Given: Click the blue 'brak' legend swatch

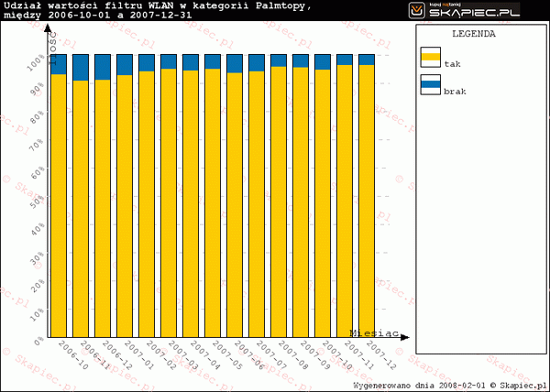Looking at the screenshot, I should pyautogui.click(x=431, y=84).
